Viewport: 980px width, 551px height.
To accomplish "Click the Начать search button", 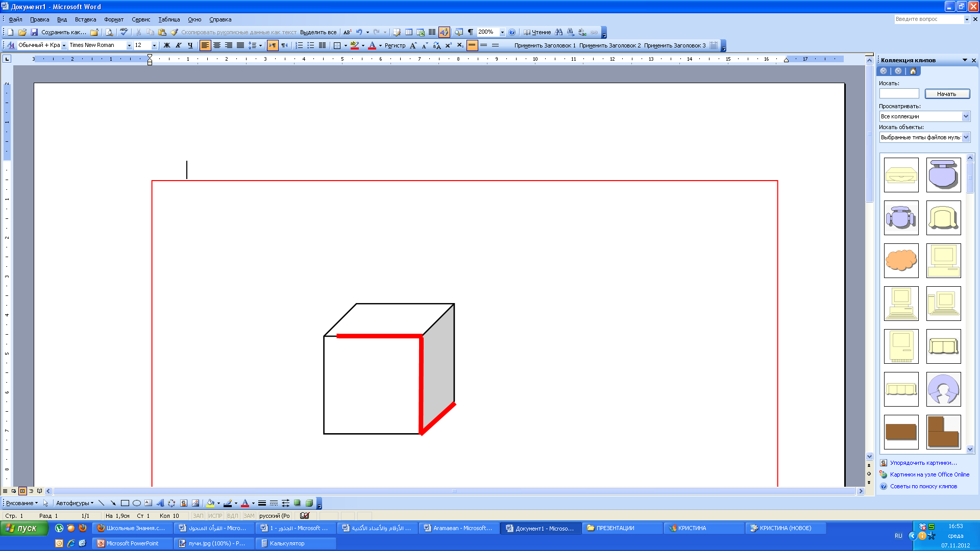I will pyautogui.click(x=947, y=94).
